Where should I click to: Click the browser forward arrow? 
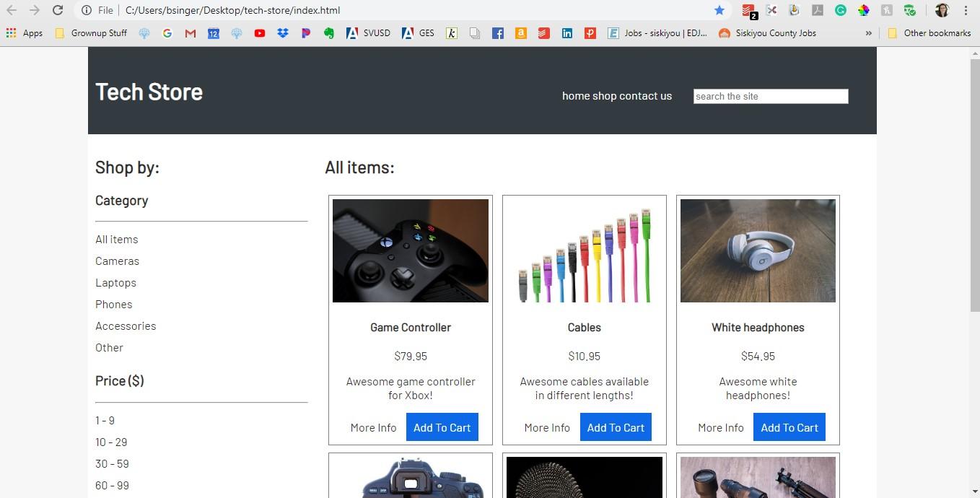click(34, 10)
